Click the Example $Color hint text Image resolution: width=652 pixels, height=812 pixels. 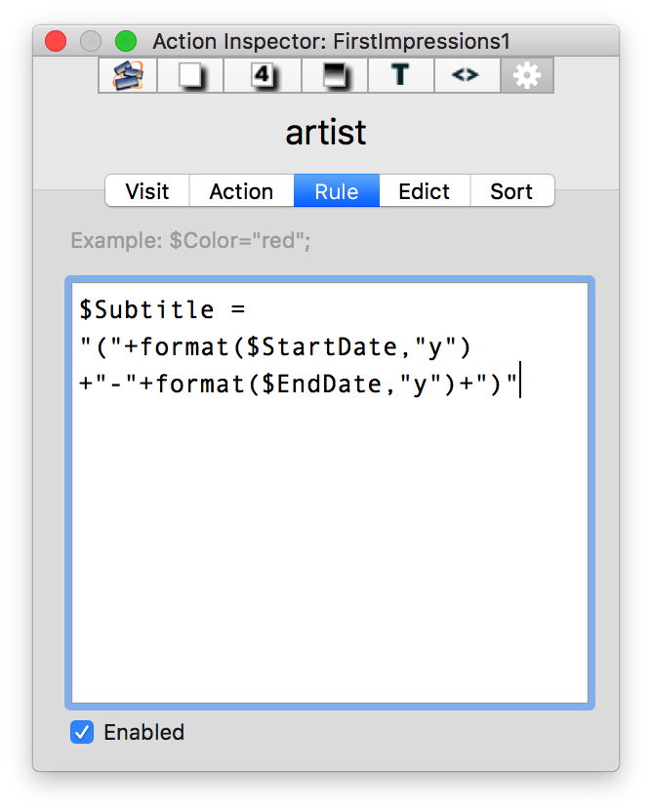coord(190,240)
